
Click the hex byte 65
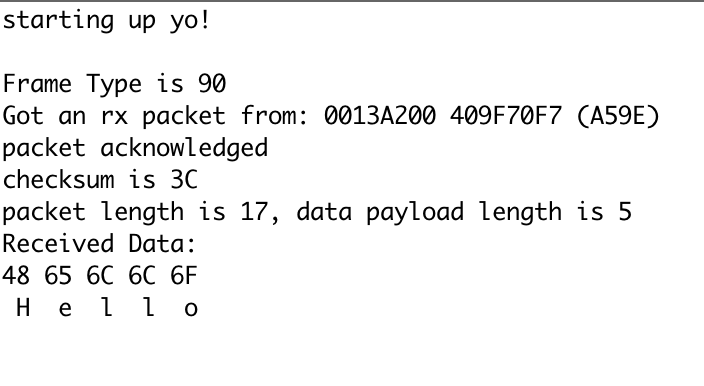(58, 276)
